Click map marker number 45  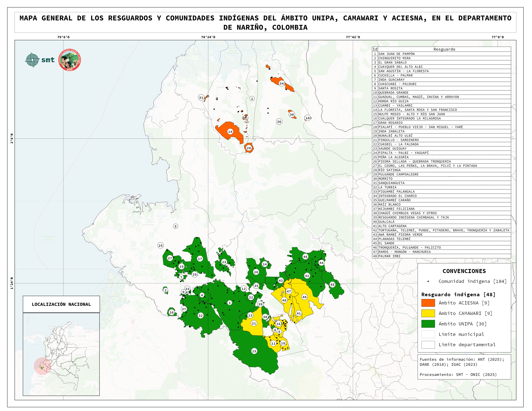click(332, 285)
